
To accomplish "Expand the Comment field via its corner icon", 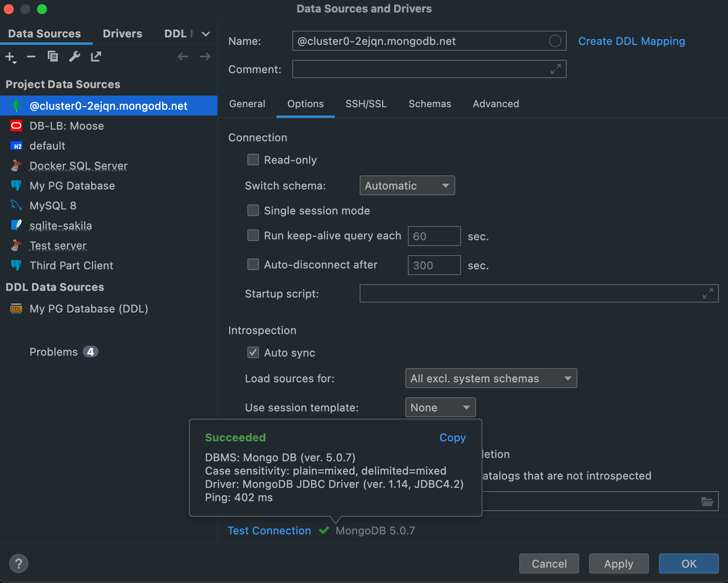I will 555,69.
